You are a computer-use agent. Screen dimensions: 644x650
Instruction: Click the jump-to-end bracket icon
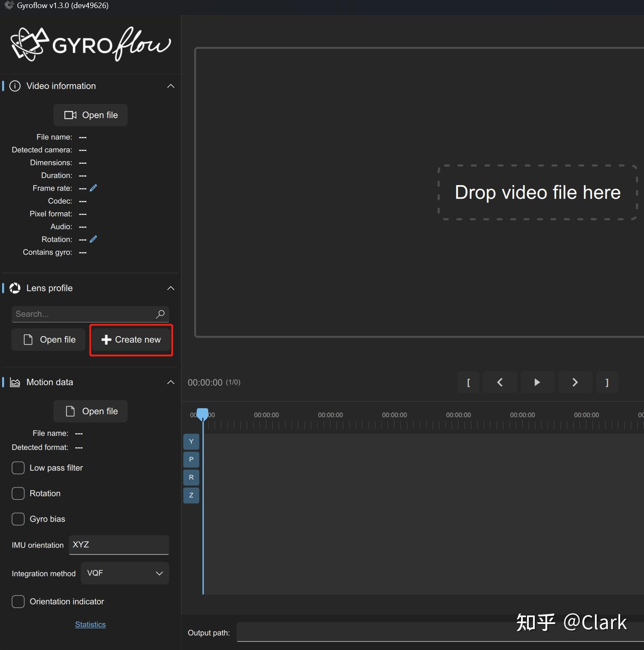[607, 382]
